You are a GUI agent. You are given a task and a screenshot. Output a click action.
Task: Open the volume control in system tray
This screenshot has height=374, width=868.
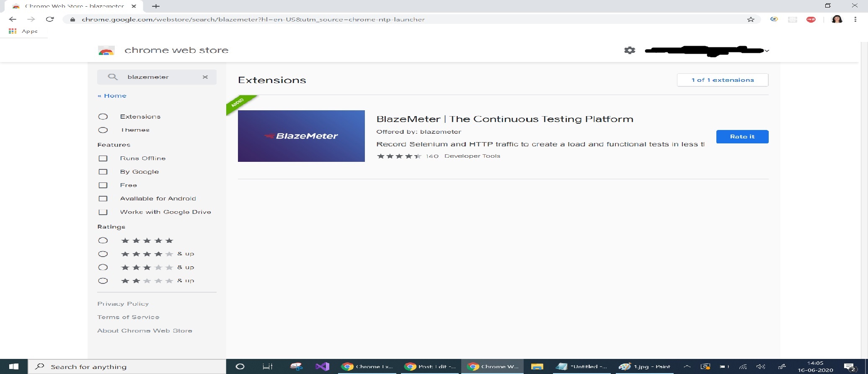(x=761, y=367)
